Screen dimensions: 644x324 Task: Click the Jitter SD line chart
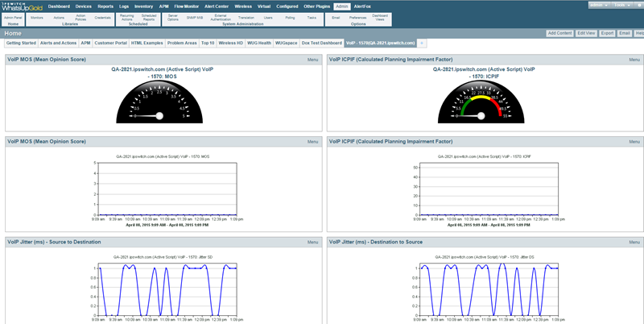click(168, 290)
